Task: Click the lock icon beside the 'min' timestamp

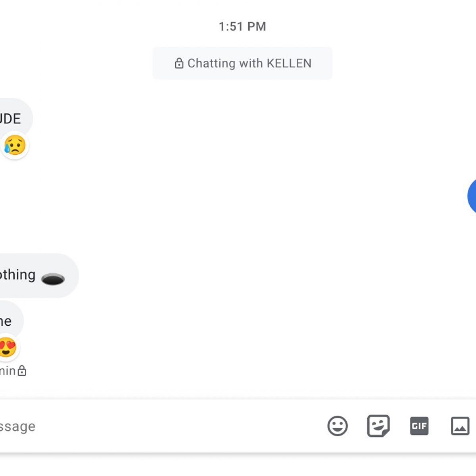Action: pos(22,371)
